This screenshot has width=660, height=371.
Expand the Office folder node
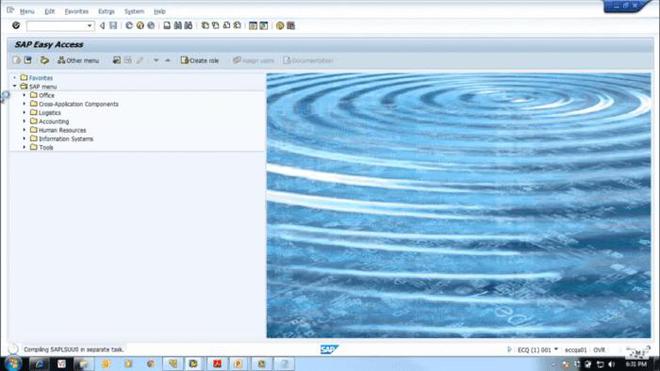[24, 95]
